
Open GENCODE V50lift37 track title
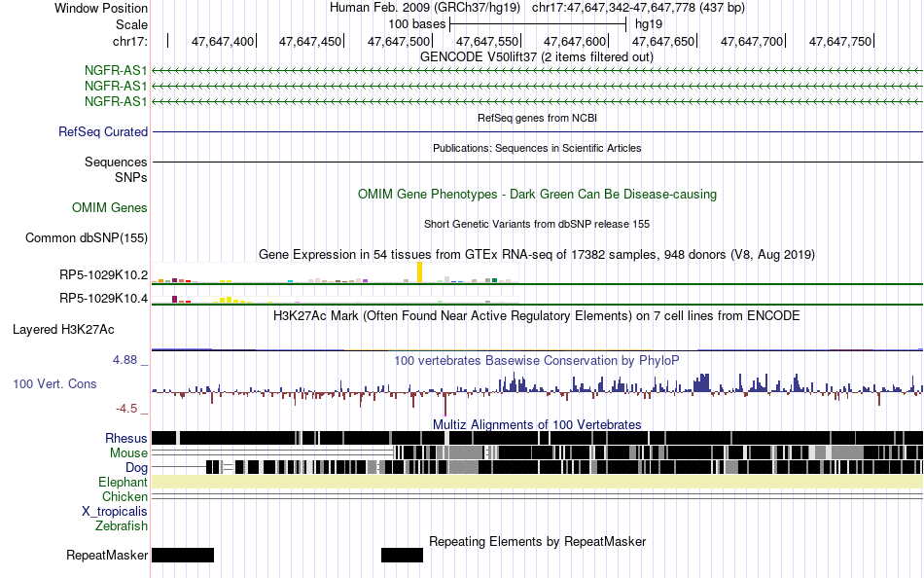536,57
